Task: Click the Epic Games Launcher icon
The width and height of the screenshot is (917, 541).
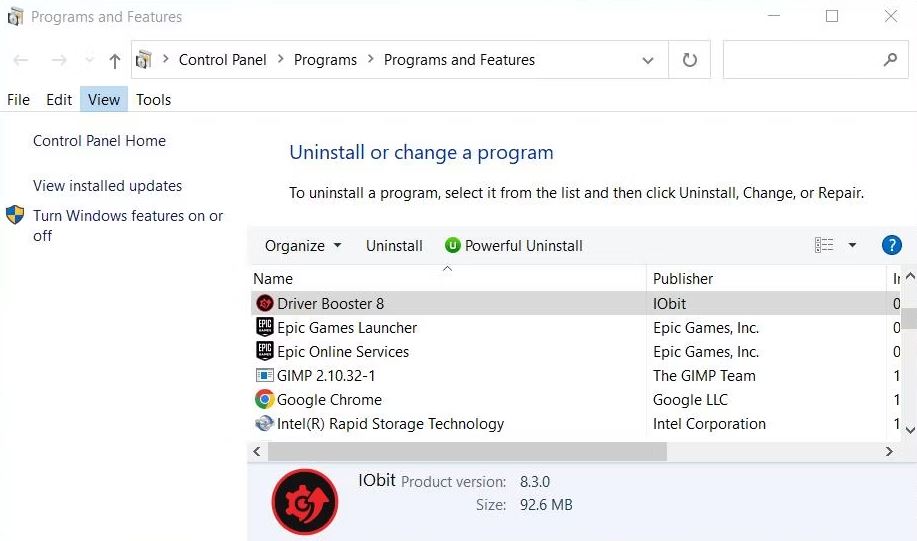Action: (x=264, y=327)
